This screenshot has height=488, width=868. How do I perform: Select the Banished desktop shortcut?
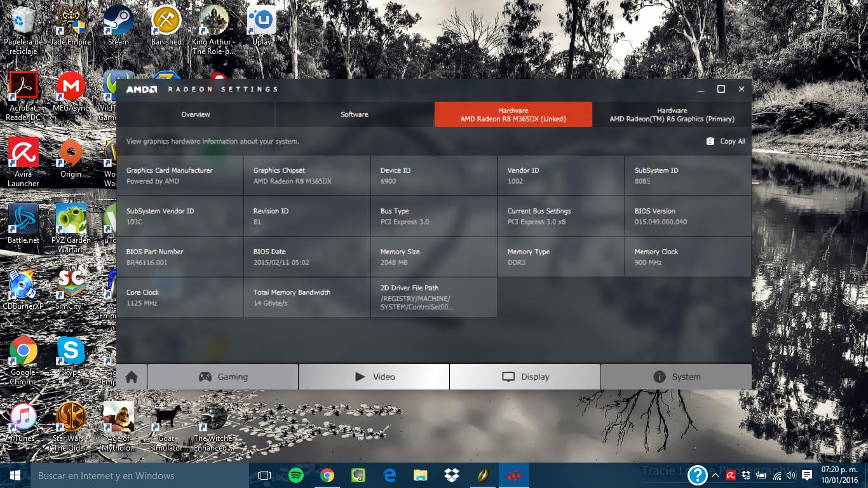(x=166, y=25)
